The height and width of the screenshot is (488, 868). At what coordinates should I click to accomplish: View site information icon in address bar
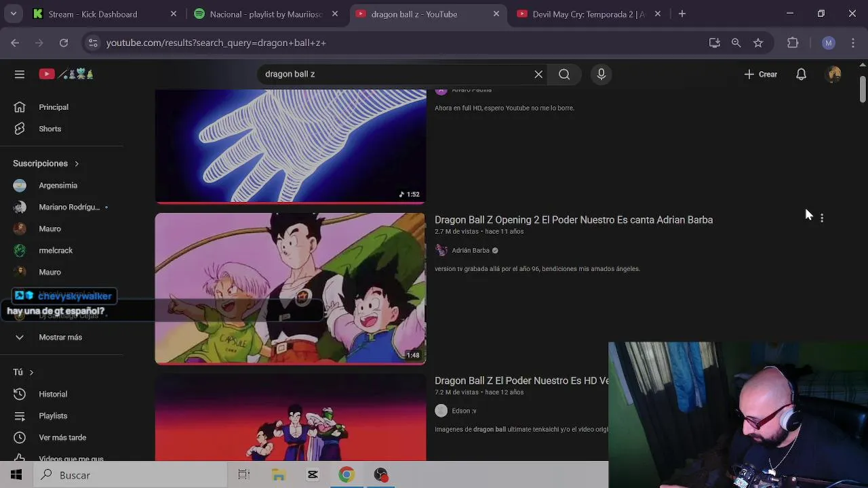point(93,43)
